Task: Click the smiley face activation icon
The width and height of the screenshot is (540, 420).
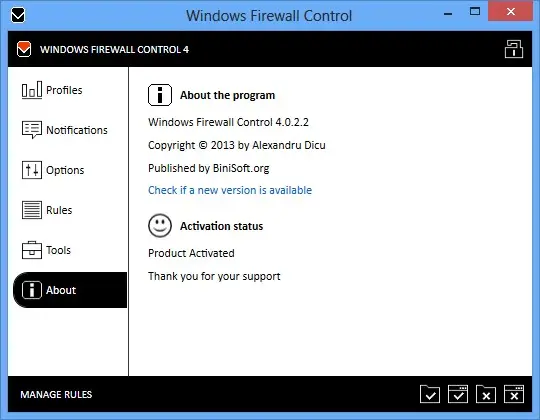Action: (x=160, y=226)
